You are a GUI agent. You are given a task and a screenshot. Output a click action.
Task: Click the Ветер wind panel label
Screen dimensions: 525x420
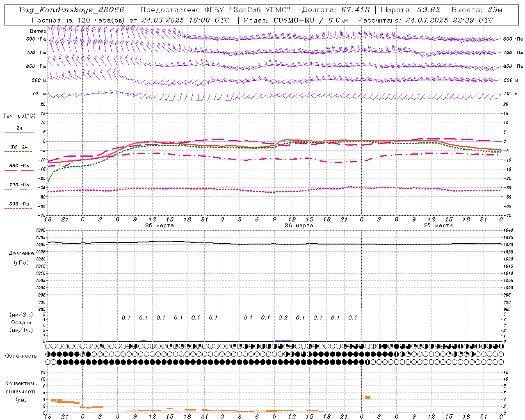[x=38, y=31]
